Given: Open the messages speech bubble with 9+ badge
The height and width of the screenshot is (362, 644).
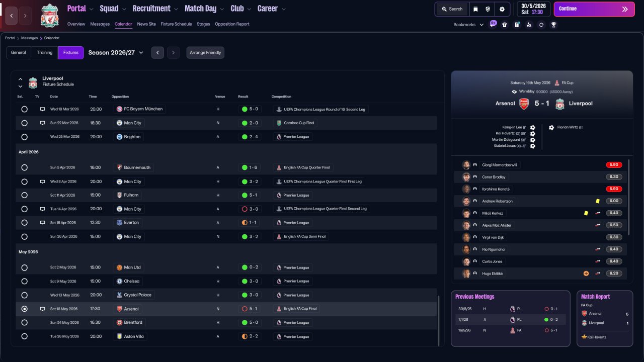Looking at the screenshot, I should pos(493,24).
